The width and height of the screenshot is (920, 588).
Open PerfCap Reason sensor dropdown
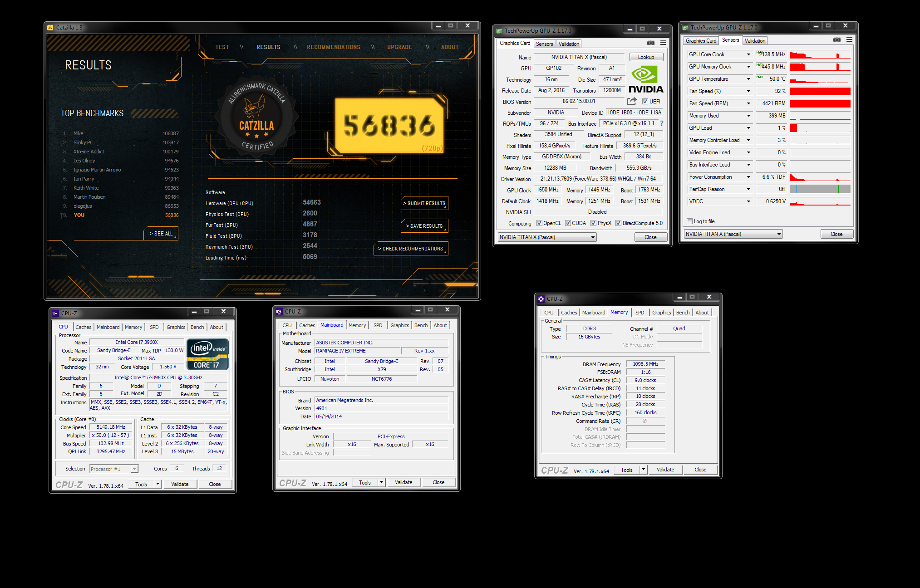748,189
